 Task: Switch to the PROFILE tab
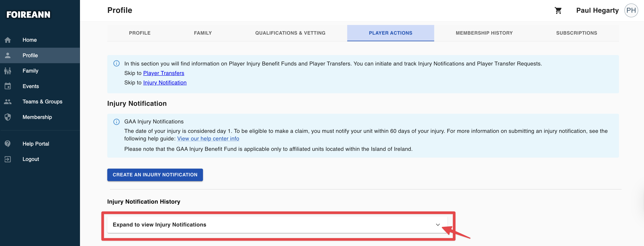[x=140, y=33]
